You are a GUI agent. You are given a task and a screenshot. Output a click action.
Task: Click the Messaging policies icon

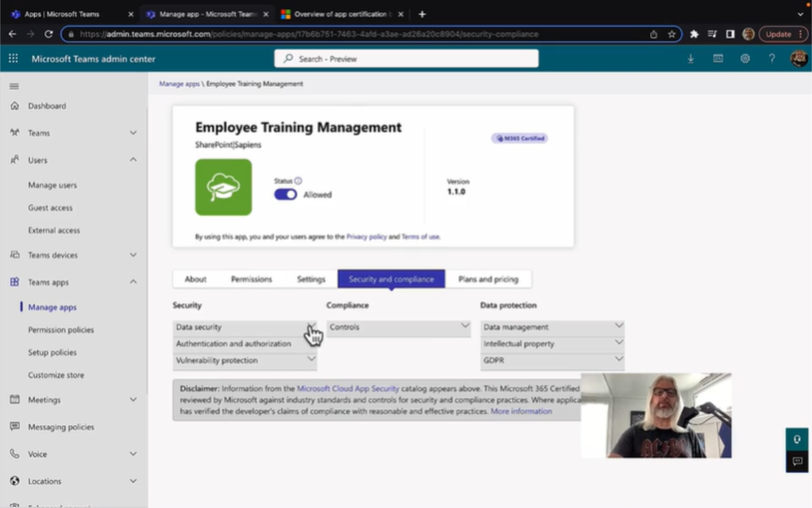pos(15,426)
